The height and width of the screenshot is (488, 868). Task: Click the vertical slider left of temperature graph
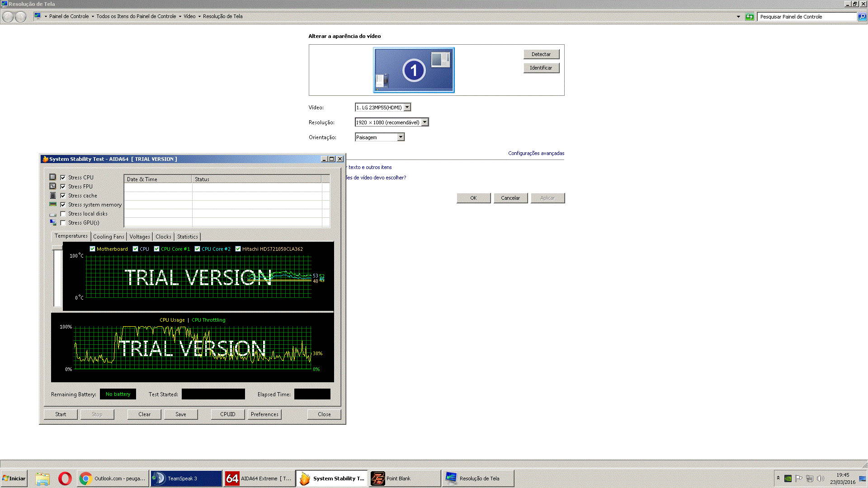57,277
